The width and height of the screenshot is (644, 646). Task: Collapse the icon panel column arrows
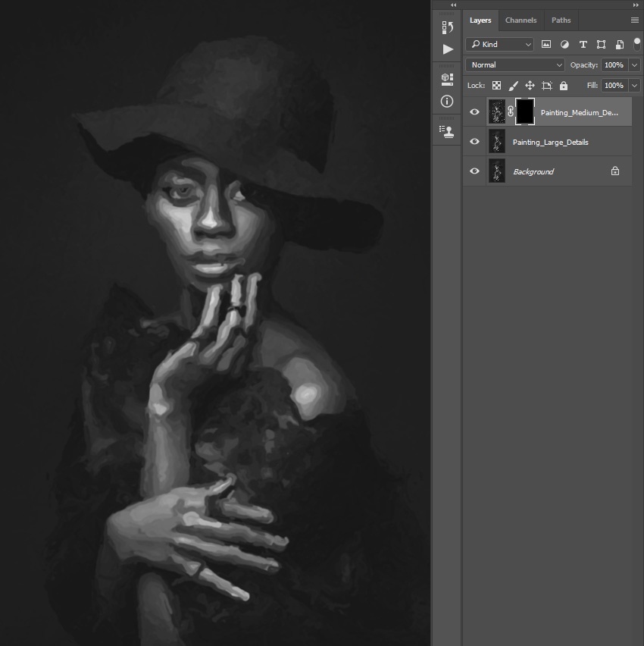(453, 5)
